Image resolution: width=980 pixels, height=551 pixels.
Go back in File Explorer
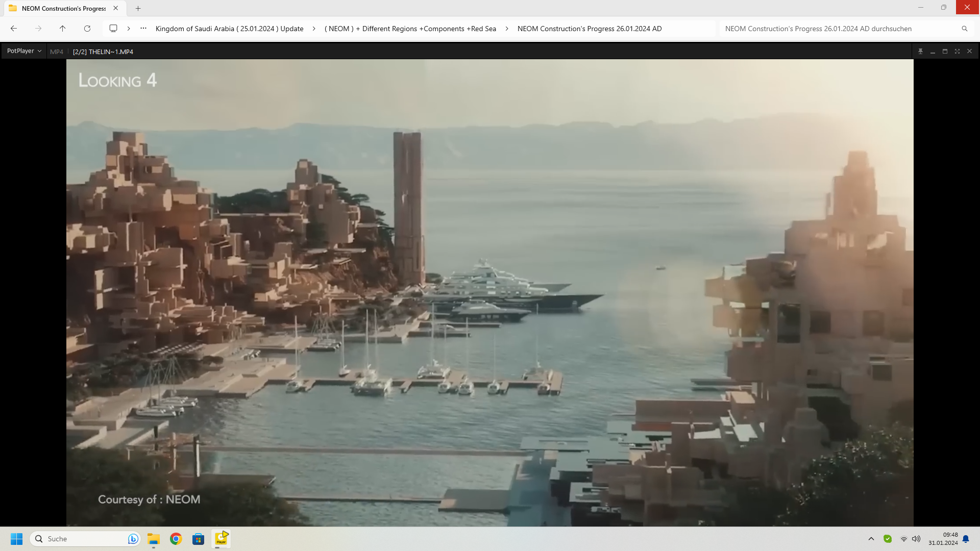click(14, 29)
